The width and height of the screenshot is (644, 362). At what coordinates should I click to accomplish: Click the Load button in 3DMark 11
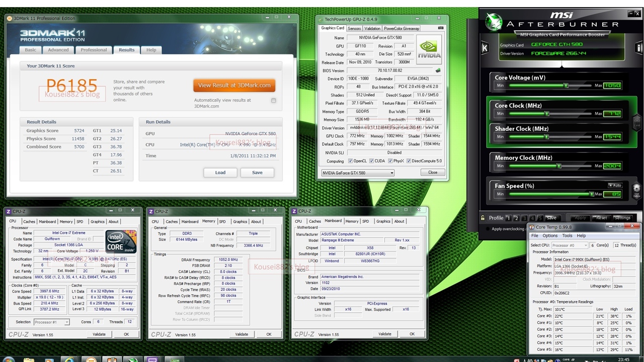[220, 172]
